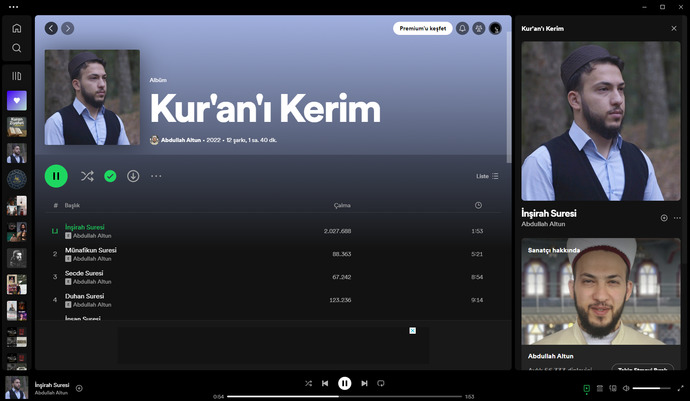Open Liked Songs heart playlist
Viewport: 690px width, 401px height.
tap(17, 101)
